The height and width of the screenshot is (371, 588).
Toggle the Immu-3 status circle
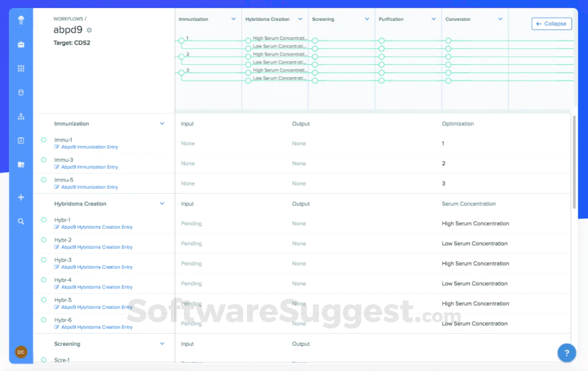pyautogui.click(x=43, y=159)
